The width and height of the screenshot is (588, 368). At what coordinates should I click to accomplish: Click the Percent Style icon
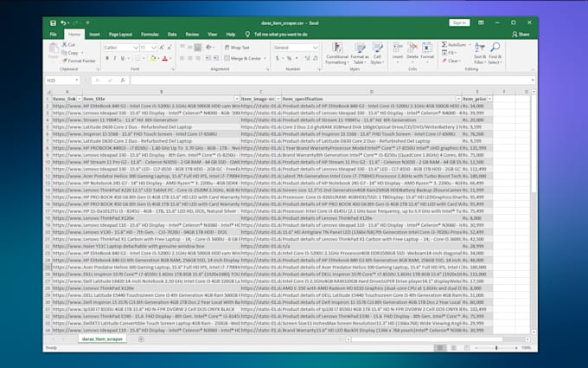[289, 58]
